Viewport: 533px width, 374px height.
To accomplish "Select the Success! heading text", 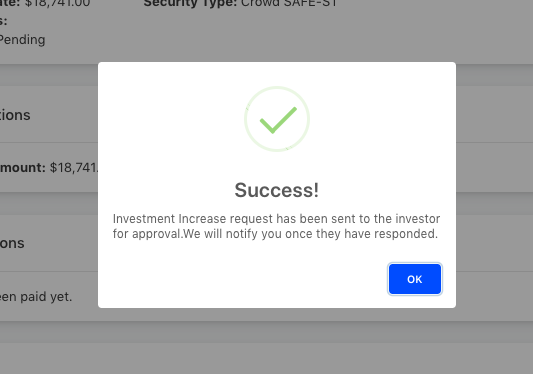I will (x=277, y=190).
